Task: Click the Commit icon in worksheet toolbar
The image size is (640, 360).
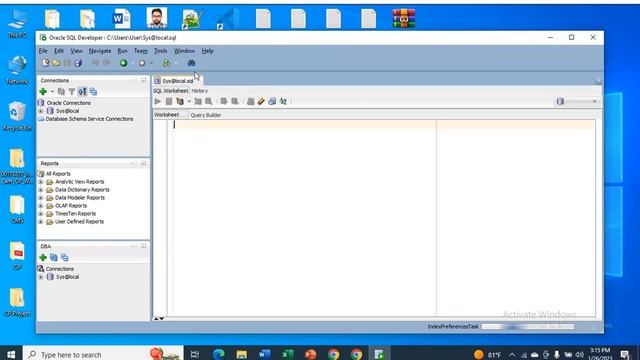Action: pyautogui.click(x=224, y=101)
